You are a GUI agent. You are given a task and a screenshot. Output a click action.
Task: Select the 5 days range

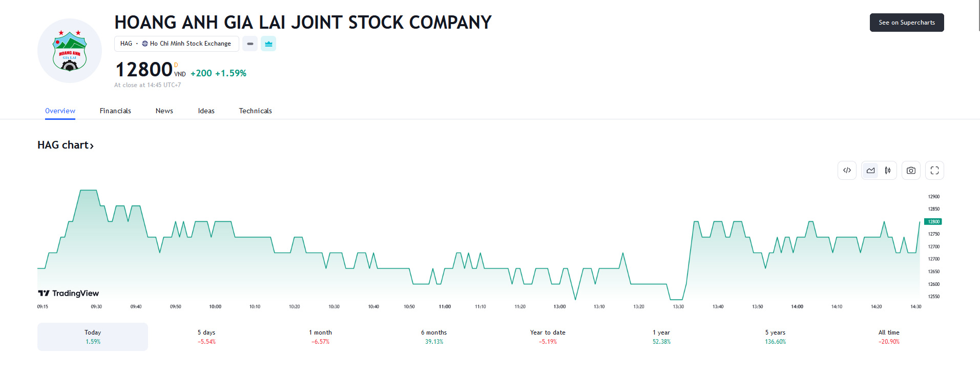pos(206,337)
